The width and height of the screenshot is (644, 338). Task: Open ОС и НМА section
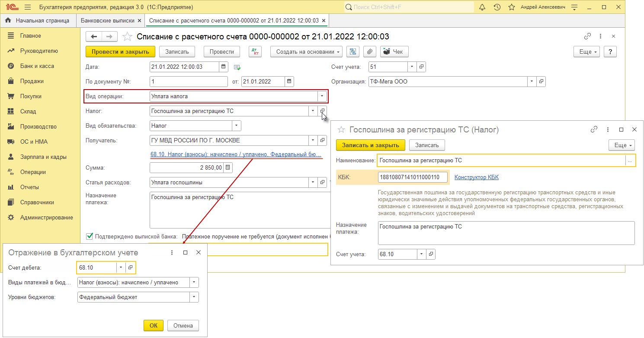click(34, 142)
